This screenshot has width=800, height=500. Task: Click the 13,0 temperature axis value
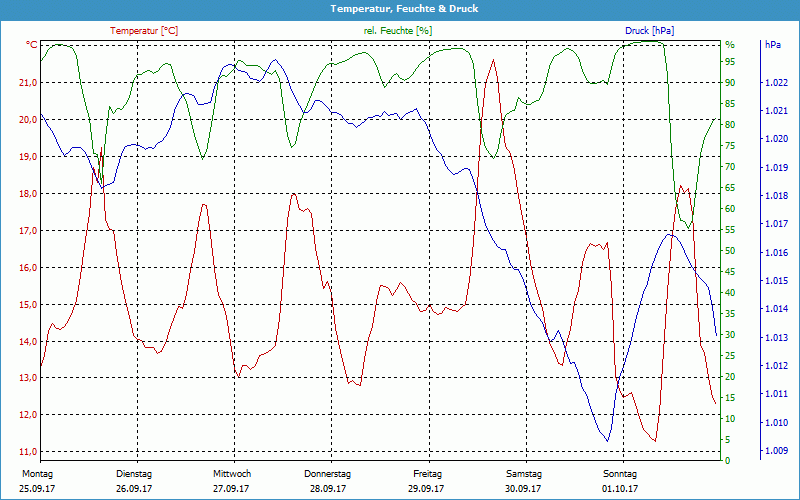[x=29, y=378]
